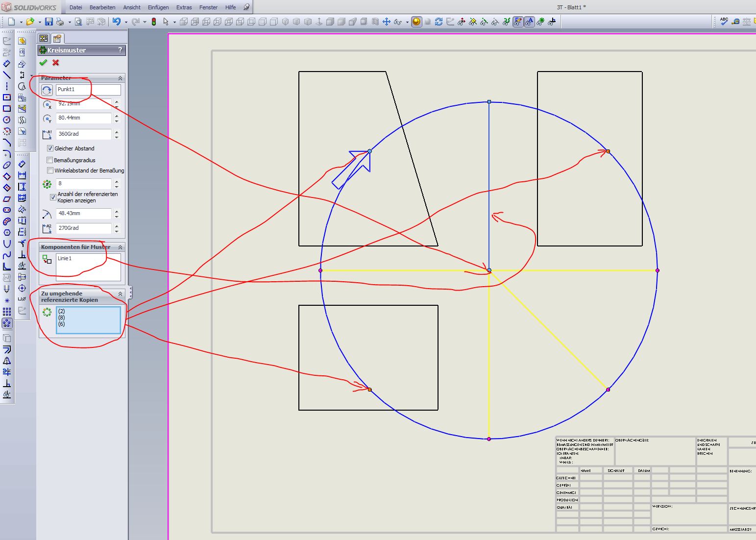The height and width of the screenshot is (540, 756).
Task: Open the Extras menu
Action: [184, 7]
